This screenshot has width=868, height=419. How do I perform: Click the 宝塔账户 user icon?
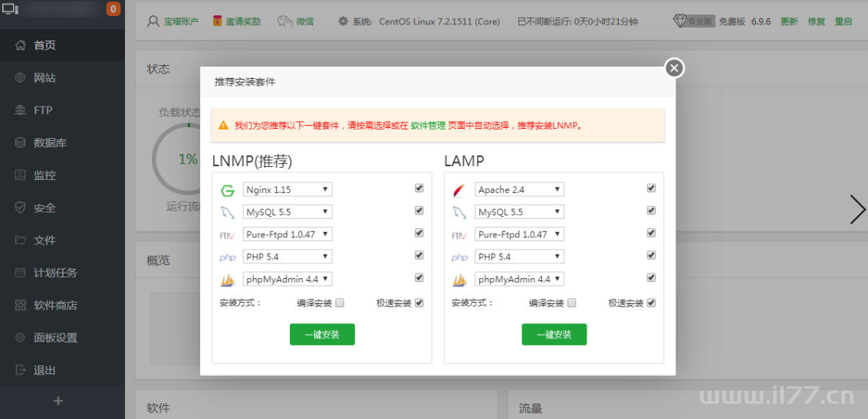(153, 21)
